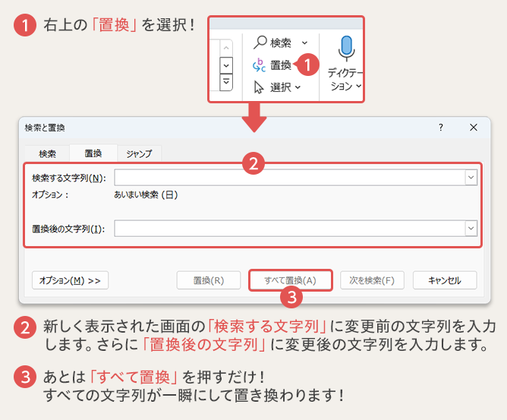Open 検索する文字列 combo box dropdown
The image size is (507, 420).
click(x=471, y=178)
